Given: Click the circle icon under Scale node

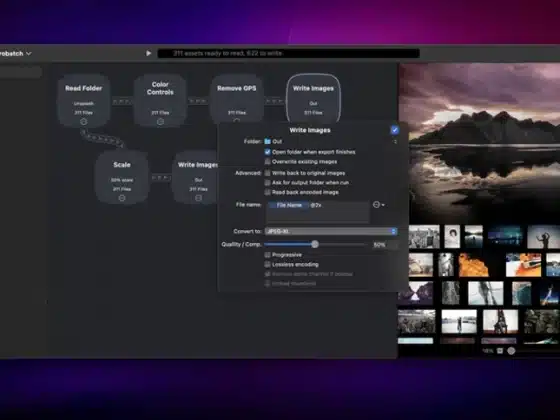Looking at the screenshot, I should (122, 198).
